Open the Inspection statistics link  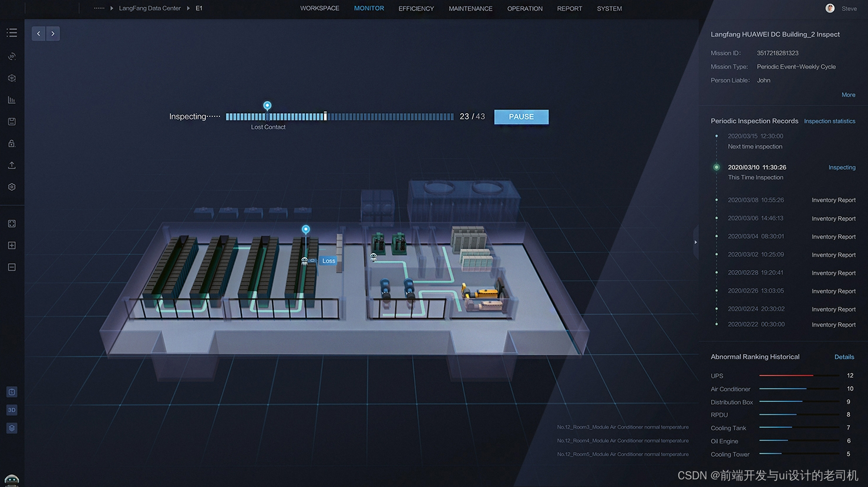829,121
